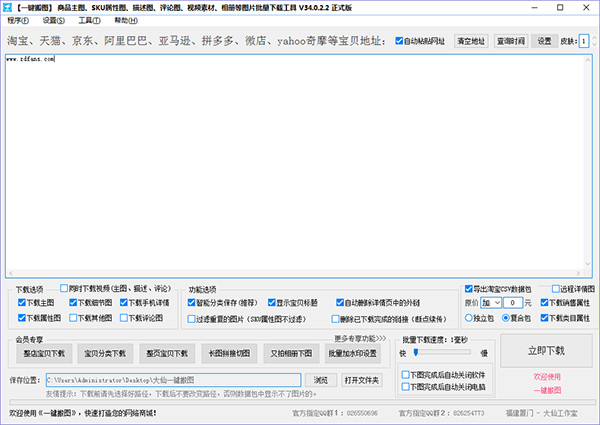Screen dimensions: 600x425
Task: Open the 帮助(H) menu
Action: pyautogui.click(x=125, y=20)
